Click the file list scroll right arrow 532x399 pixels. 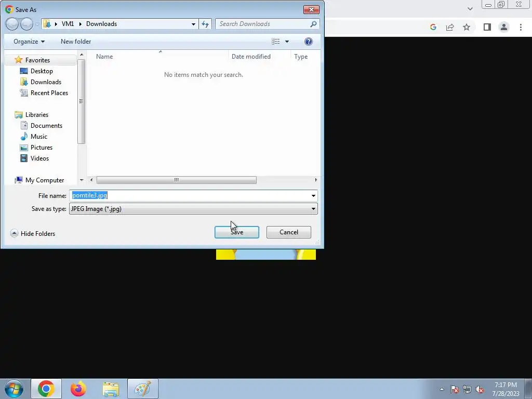316,180
